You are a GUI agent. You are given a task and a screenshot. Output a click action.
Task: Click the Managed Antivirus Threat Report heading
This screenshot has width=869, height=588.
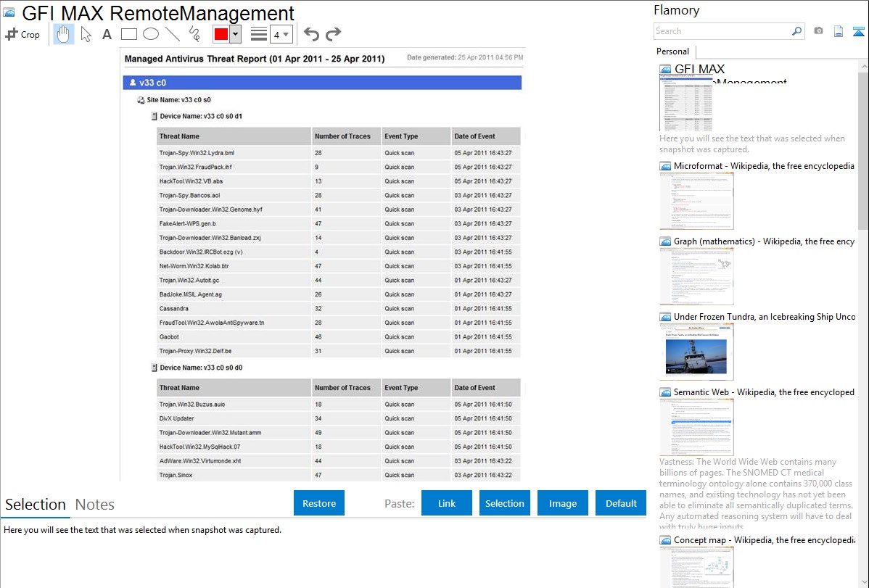tap(255, 59)
